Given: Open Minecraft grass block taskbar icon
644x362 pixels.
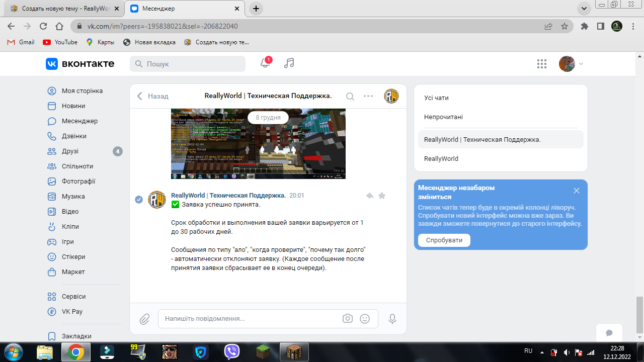Looking at the screenshot, I should 263,352.
